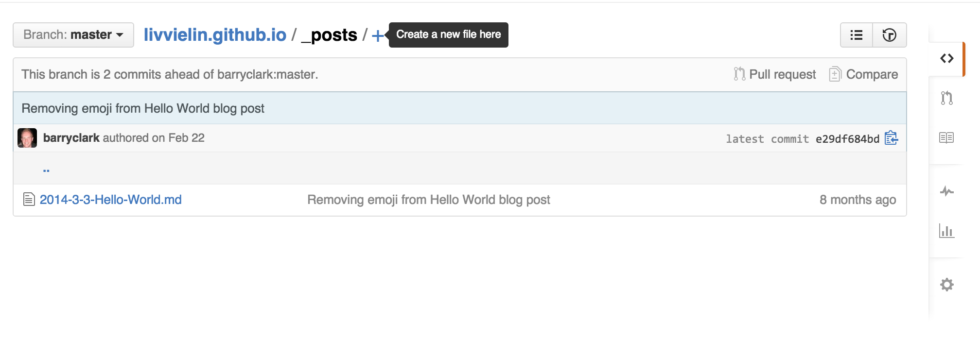Click the Pull request link

pos(775,74)
